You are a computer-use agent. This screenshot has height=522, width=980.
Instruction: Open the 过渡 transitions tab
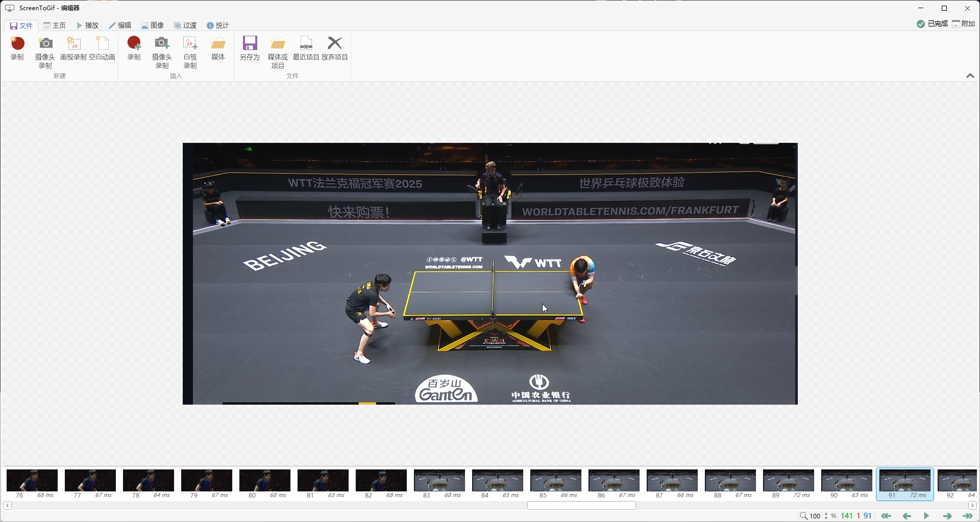click(185, 26)
